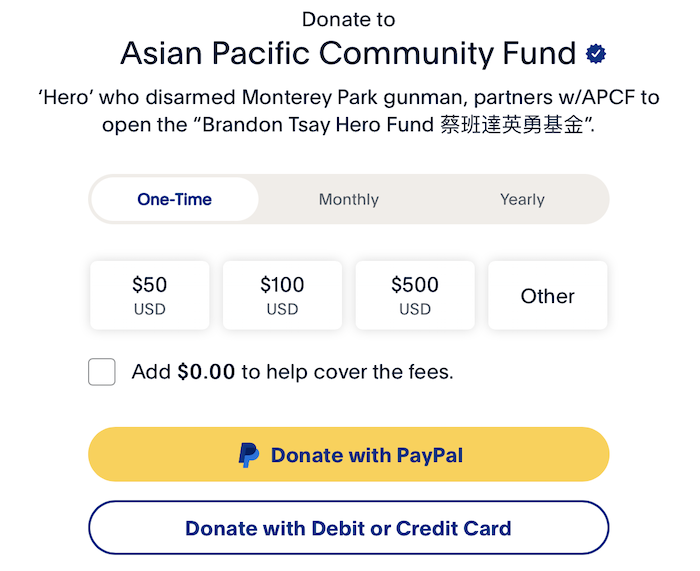Click the 'Monterey Park gunman' description line

click(349, 97)
